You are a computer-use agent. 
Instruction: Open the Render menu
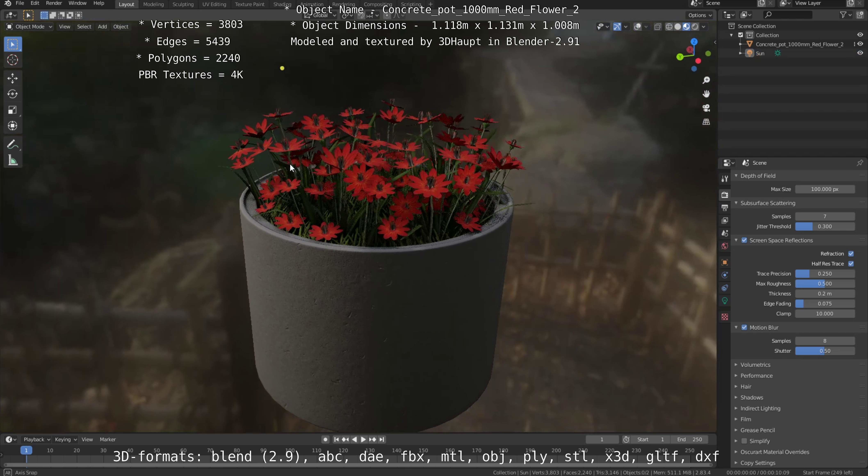[54, 3]
